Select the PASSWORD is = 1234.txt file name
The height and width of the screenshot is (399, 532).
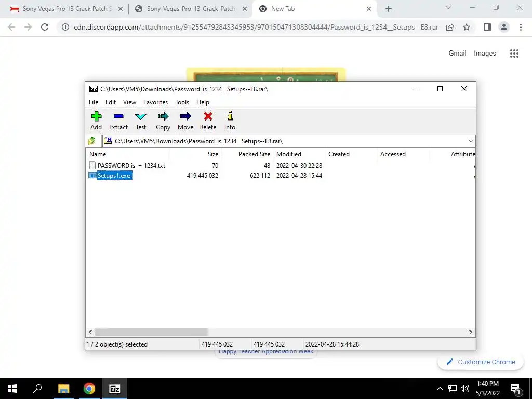131,166
